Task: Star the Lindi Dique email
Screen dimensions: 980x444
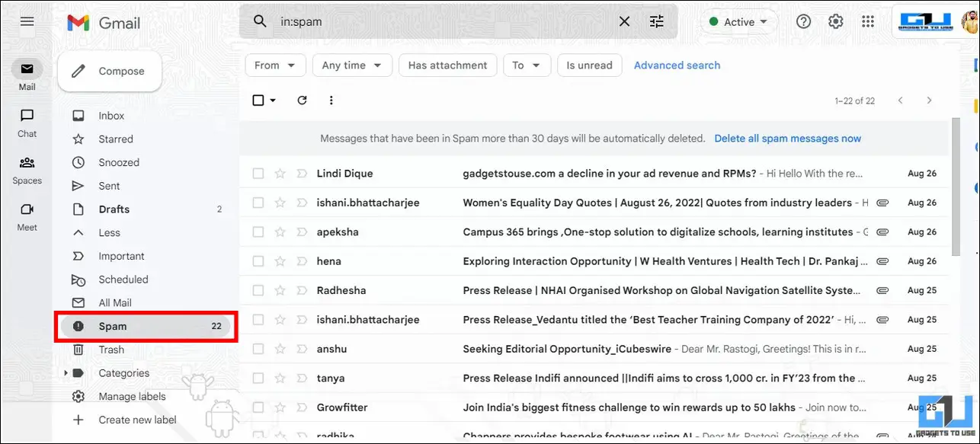Action: (280, 174)
